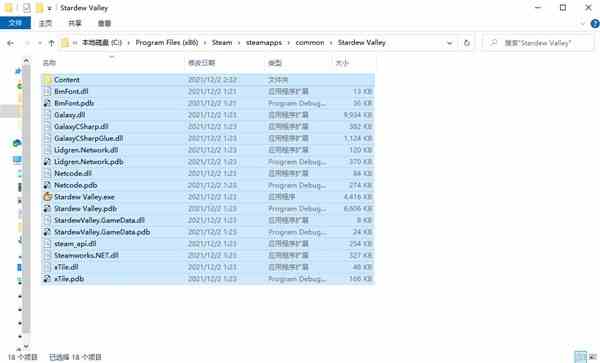Switch to large icons view button
The height and width of the screenshot is (363, 600).
click(x=594, y=357)
